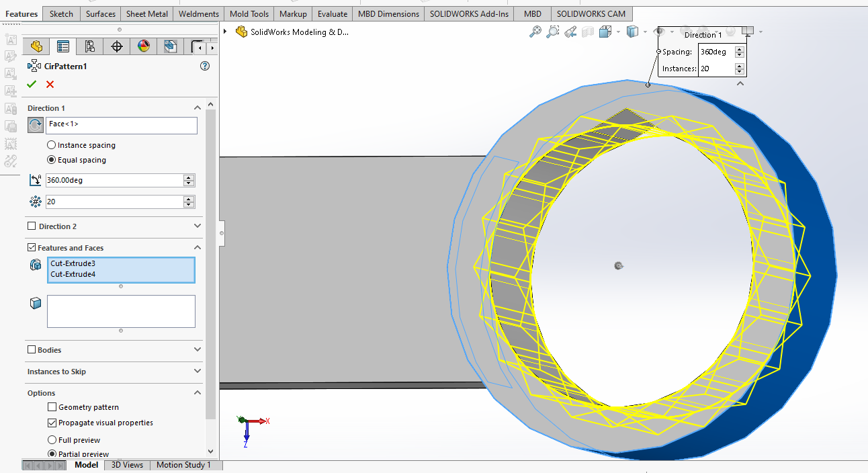Image resolution: width=868 pixels, height=473 pixels.
Task: Select the Instance spacing radio button
Action: tap(52, 145)
